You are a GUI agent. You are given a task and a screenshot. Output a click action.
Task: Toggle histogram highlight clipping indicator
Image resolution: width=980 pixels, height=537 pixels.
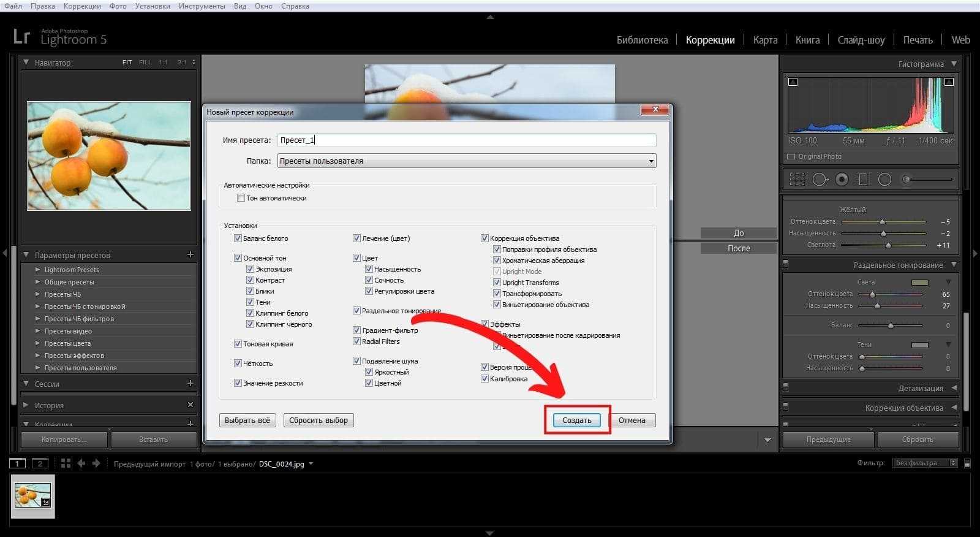click(949, 82)
